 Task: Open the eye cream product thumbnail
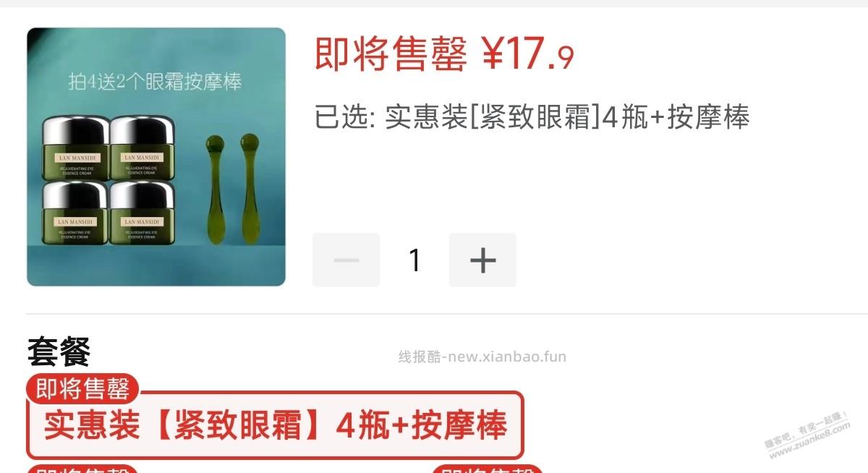pyautogui.click(x=156, y=157)
